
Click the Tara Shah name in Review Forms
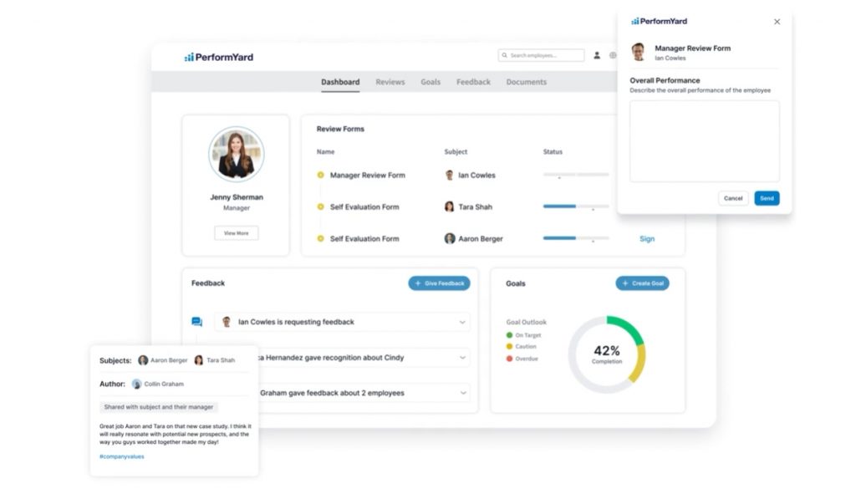[x=475, y=207]
